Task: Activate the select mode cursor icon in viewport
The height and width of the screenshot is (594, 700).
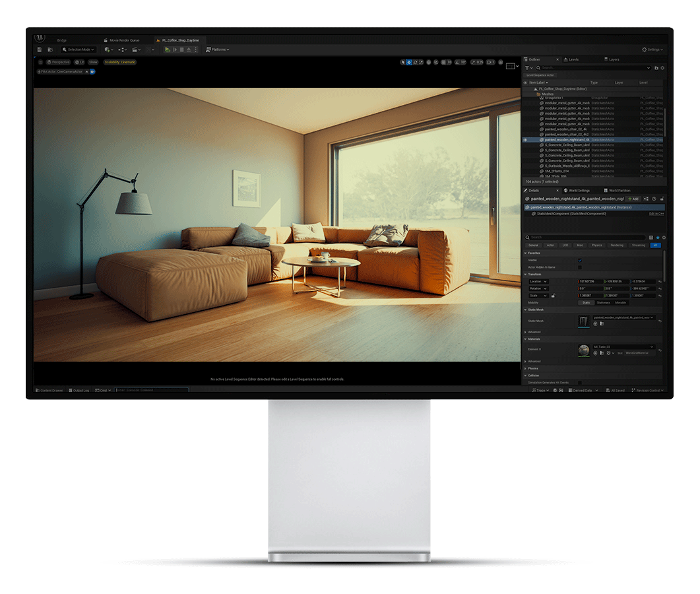Action: click(x=402, y=62)
